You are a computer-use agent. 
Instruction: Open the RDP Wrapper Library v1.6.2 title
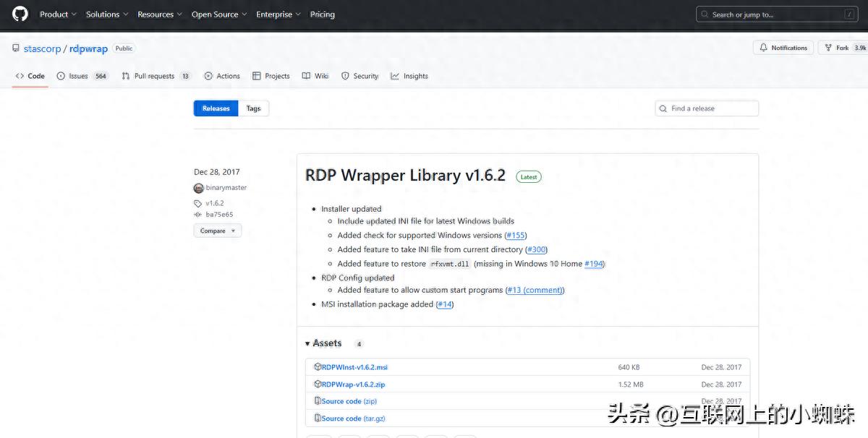point(405,175)
